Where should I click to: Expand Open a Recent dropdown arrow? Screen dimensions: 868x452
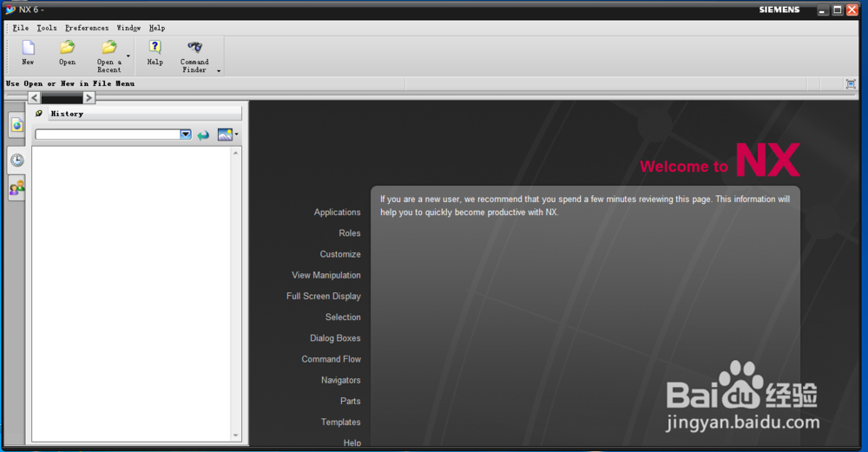pyautogui.click(x=128, y=56)
